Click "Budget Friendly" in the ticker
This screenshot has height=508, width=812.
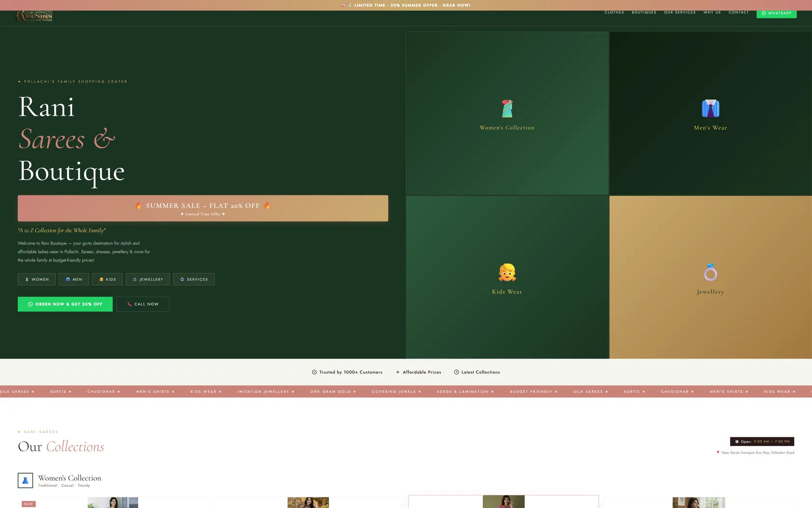click(x=531, y=391)
